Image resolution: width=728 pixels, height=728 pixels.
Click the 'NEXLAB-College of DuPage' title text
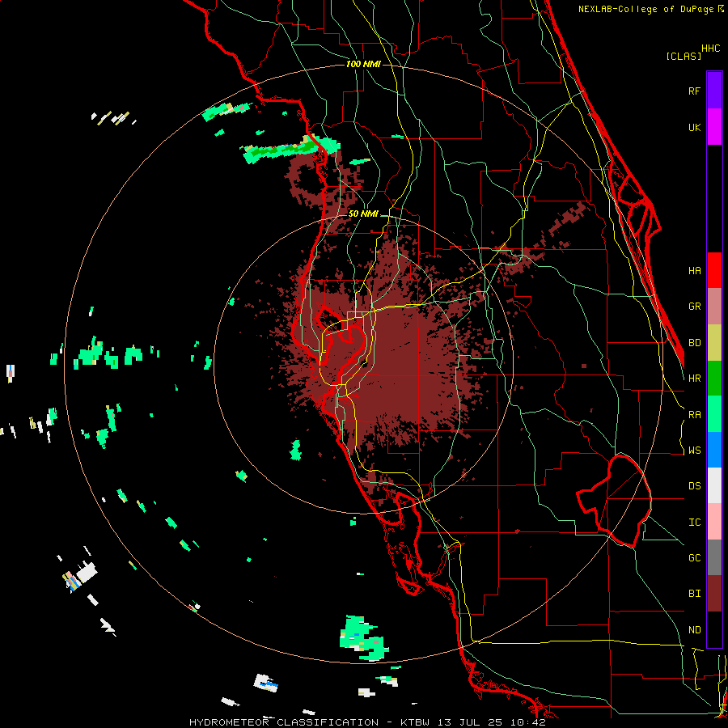645,9
